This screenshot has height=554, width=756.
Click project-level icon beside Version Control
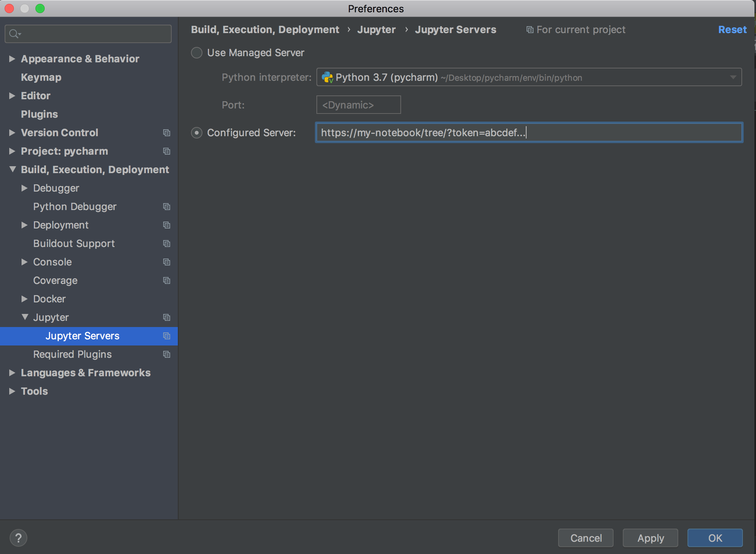tap(167, 133)
